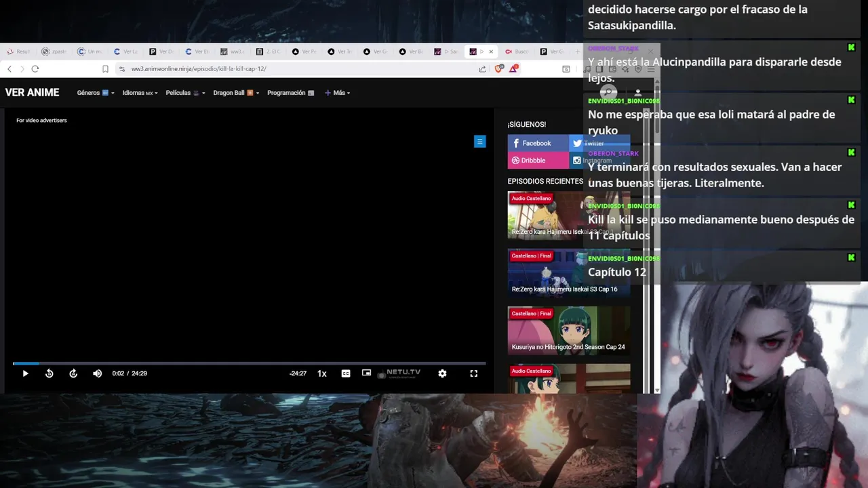The image size is (868, 488).
Task: Open the Dribbble follow button
Action: click(x=538, y=160)
